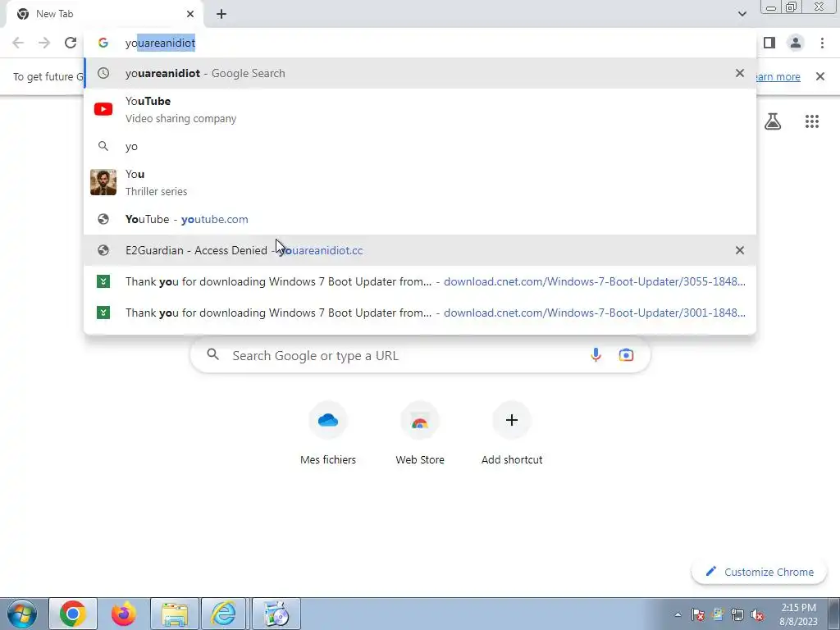This screenshot has width=840, height=630.
Task: Click the browser forward arrow
Action: click(44, 43)
